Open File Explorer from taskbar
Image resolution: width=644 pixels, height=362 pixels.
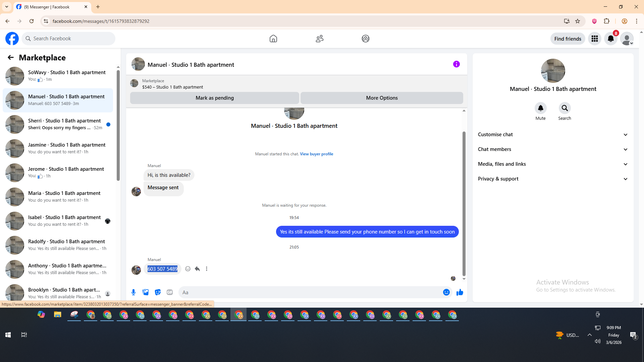click(58, 315)
